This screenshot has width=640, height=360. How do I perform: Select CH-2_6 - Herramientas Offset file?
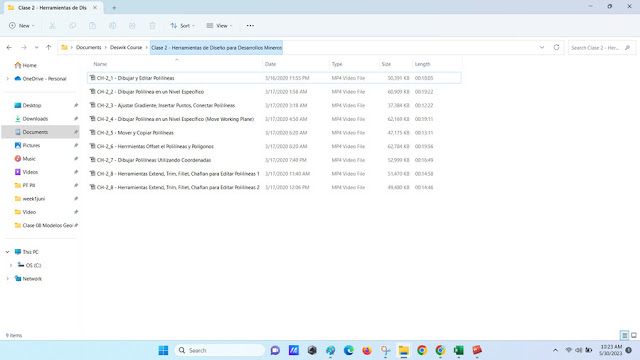274,146
